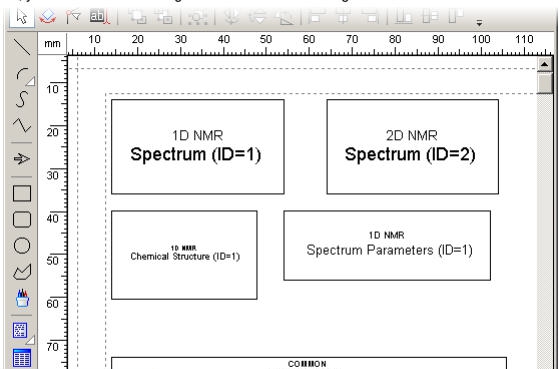Select the Ellipse circle tool
The image size is (559, 369).
tap(22, 246)
